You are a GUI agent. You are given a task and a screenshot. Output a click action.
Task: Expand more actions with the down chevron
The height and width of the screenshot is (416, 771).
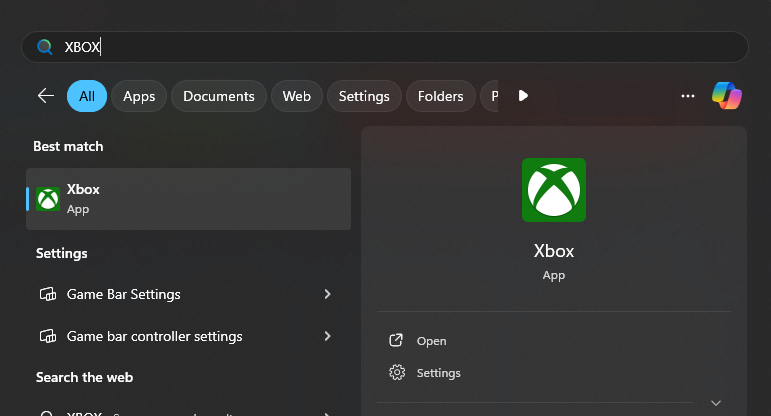tap(715, 403)
